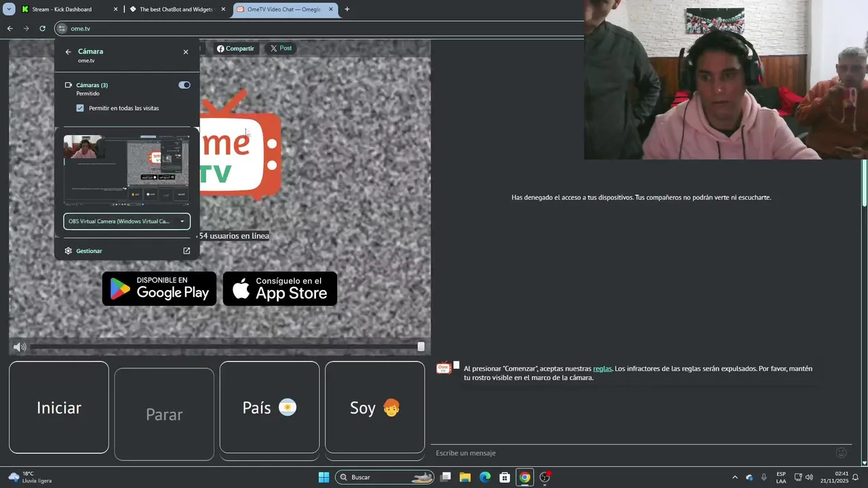Click the chat panel scrollbar

click(864, 183)
